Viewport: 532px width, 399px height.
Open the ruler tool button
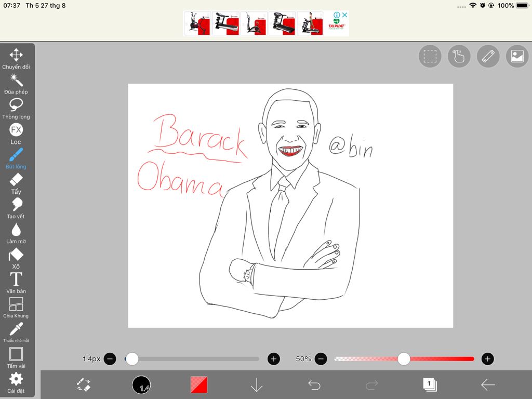click(x=488, y=56)
